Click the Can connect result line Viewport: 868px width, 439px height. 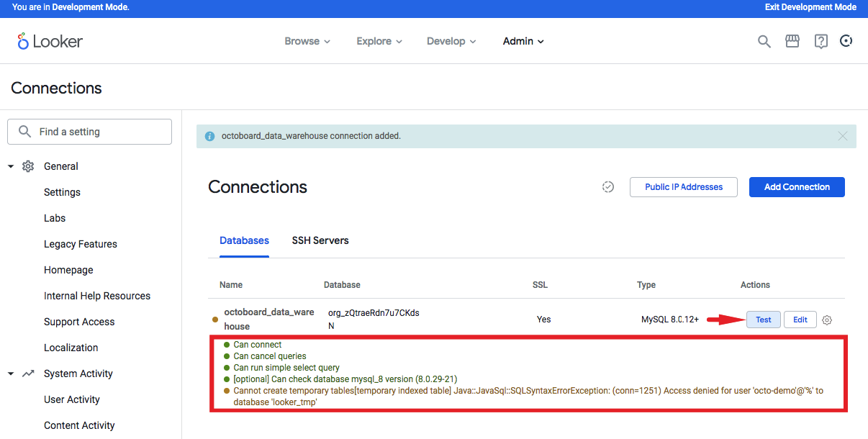click(x=258, y=345)
